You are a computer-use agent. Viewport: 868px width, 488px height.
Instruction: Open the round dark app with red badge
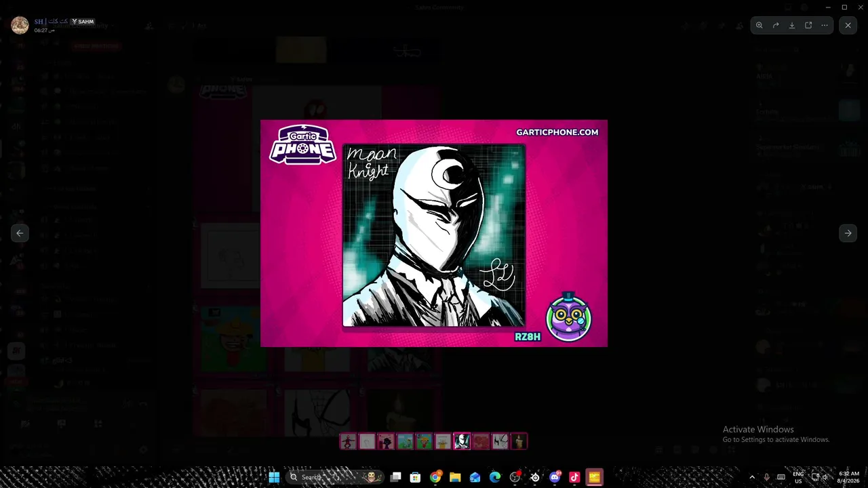pyautogui.click(x=515, y=477)
